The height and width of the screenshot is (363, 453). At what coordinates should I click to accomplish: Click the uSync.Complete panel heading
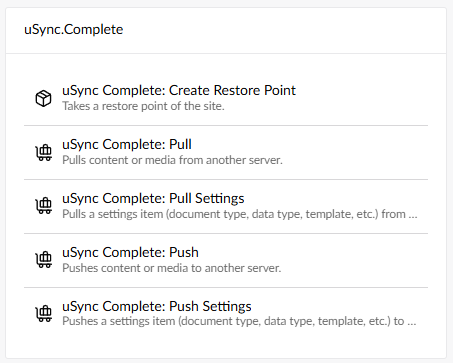pos(74,30)
